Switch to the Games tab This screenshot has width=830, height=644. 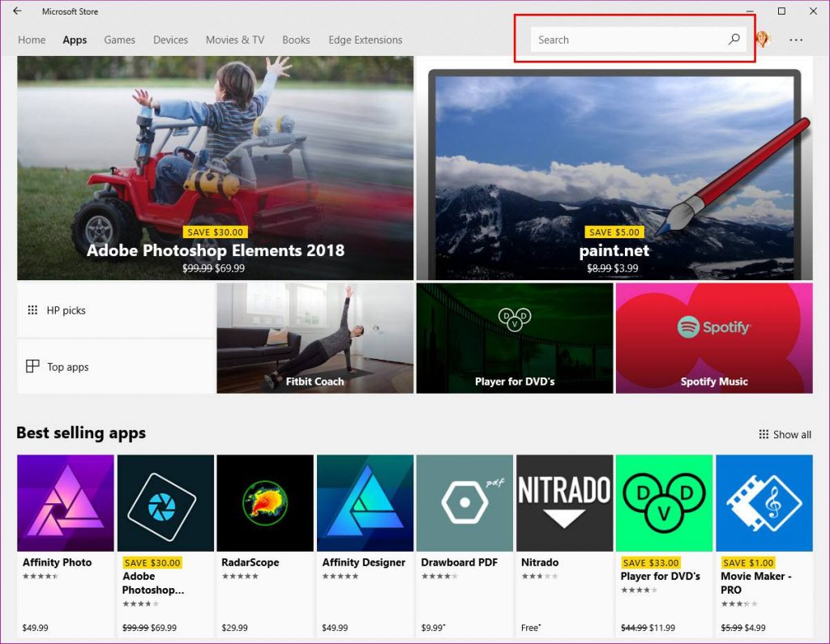click(120, 40)
